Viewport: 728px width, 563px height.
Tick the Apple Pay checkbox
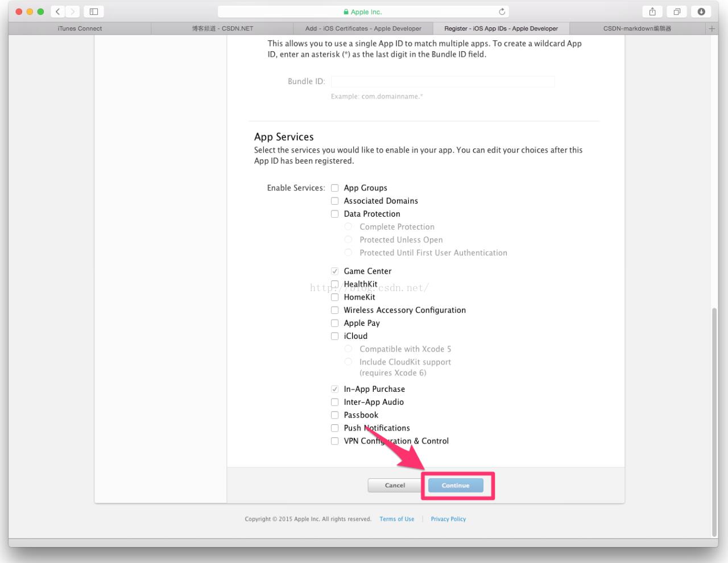[335, 323]
